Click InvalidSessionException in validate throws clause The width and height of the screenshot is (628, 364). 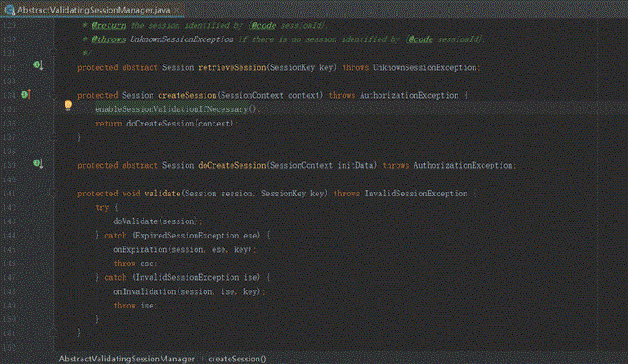coord(416,194)
